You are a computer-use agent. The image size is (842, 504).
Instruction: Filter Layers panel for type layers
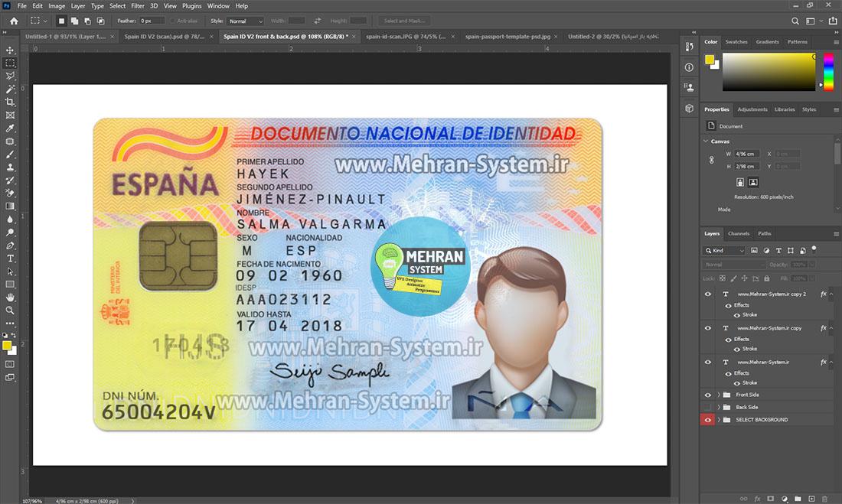tap(778, 250)
